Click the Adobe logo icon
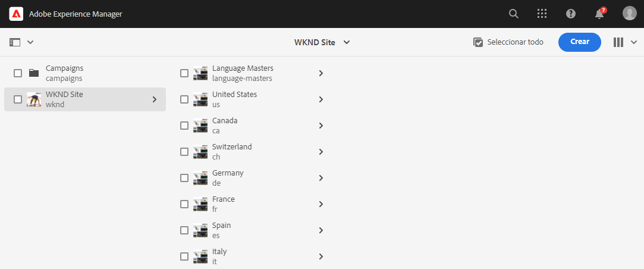The width and height of the screenshot is (644, 269). [16, 14]
